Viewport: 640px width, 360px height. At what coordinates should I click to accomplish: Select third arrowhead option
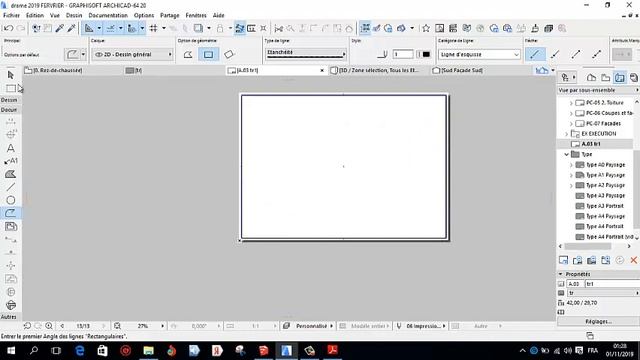(x=576, y=54)
